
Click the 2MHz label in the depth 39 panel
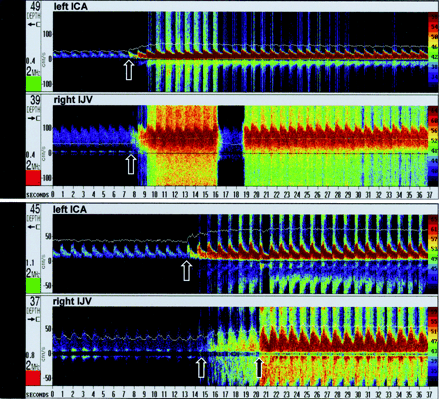[33, 165]
